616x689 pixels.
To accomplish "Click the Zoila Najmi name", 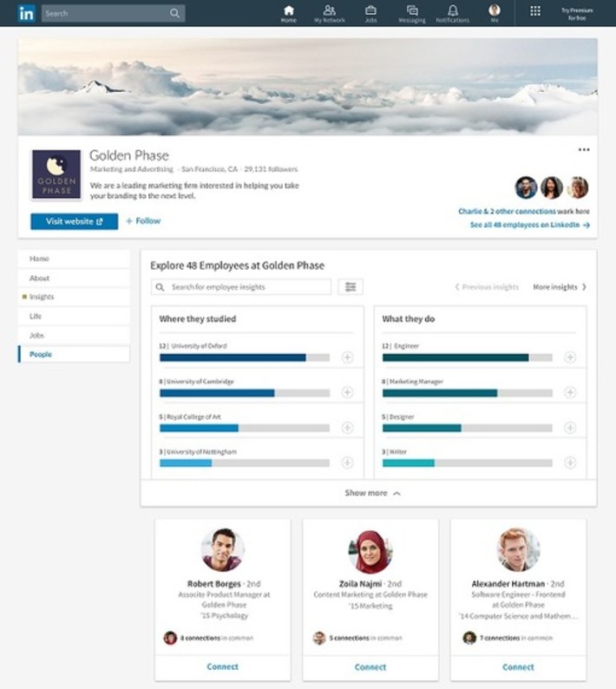I will [x=360, y=584].
